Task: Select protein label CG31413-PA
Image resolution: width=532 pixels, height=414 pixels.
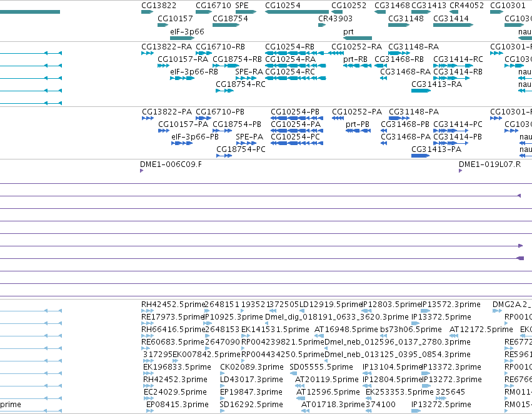Action: [x=436, y=149]
